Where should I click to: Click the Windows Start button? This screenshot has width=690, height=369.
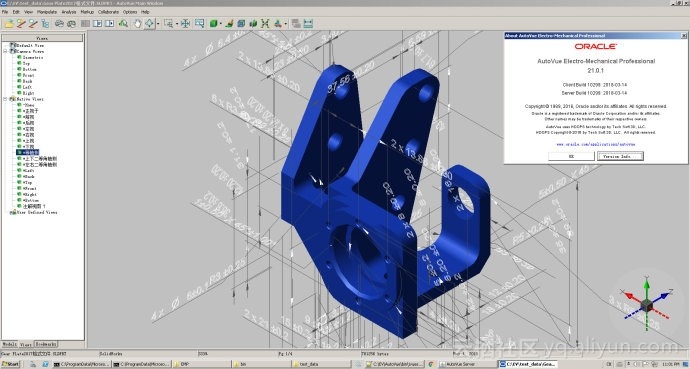tap(11, 364)
